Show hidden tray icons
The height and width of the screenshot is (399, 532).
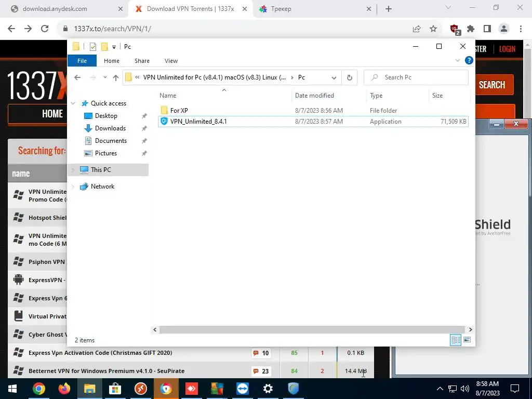coord(440,389)
